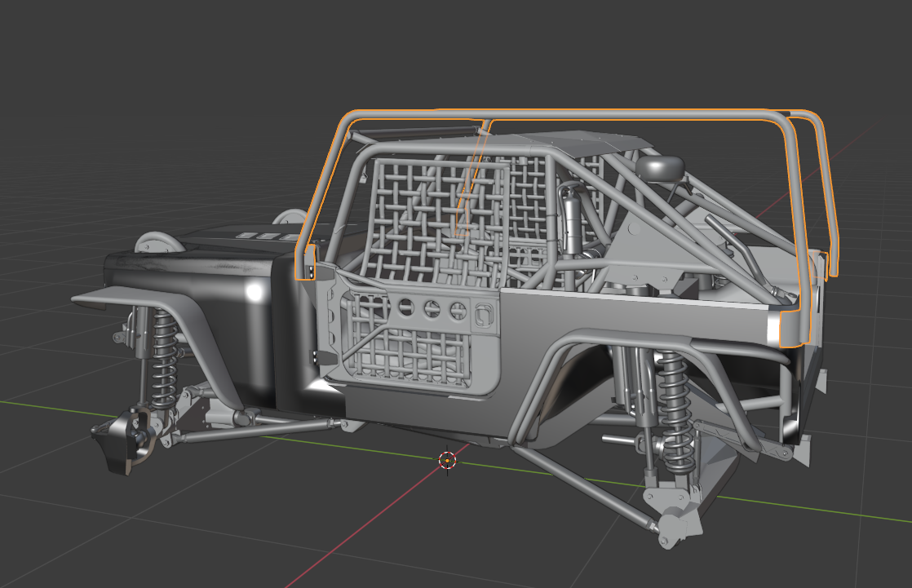Click the 3D cursor at the world origin
The height and width of the screenshot is (588, 912).
[x=447, y=460]
